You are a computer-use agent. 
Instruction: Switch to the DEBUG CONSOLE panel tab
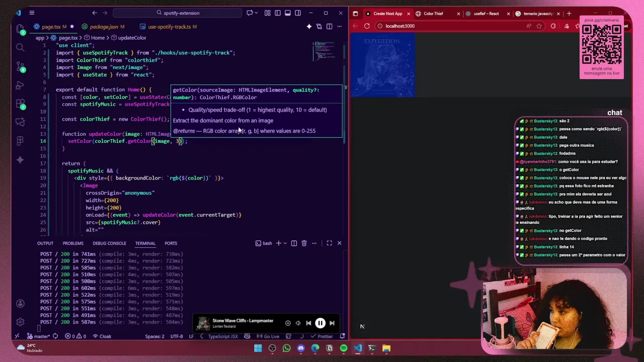tap(109, 243)
